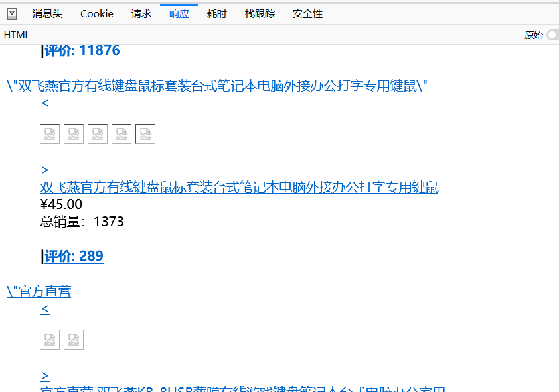Toggle the raw response switch

click(x=553, y=35)
